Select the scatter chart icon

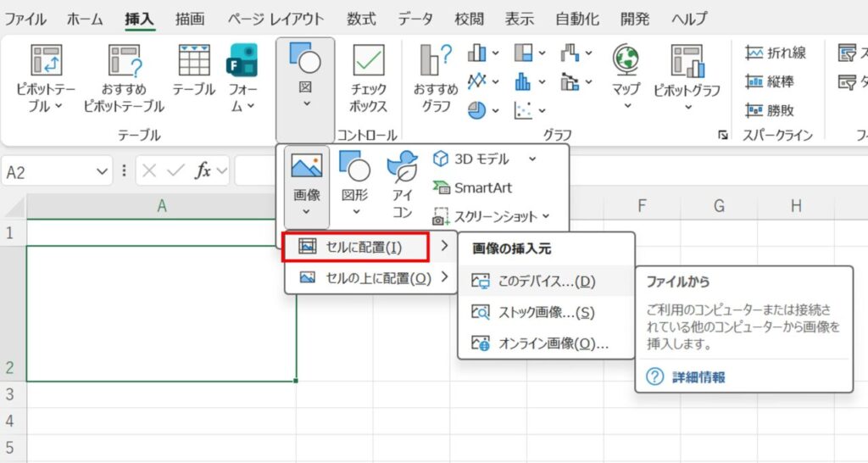523,110
